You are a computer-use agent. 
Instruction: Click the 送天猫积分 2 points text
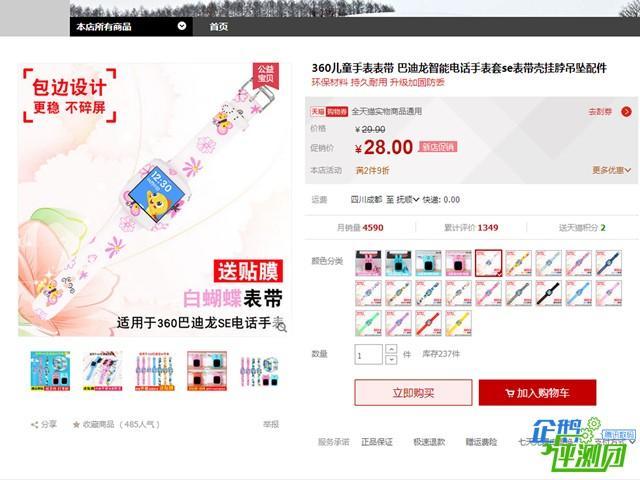pyautogui.click(x=582, y=227)
